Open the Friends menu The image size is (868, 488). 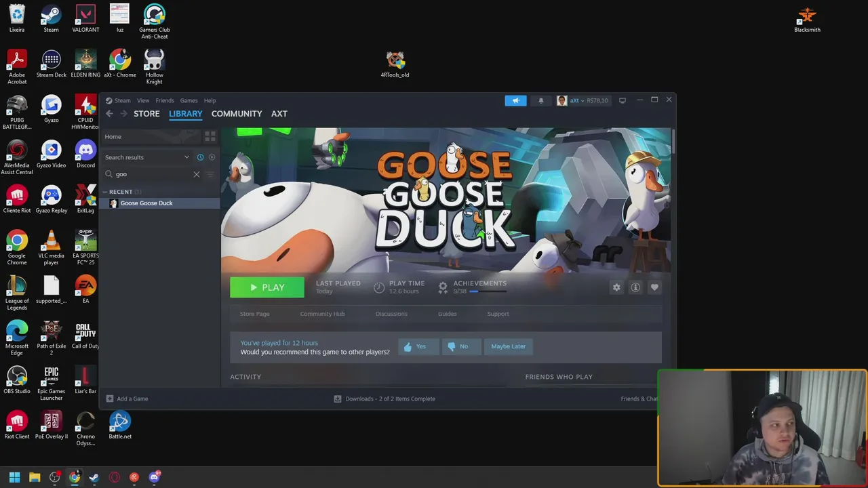165,100
